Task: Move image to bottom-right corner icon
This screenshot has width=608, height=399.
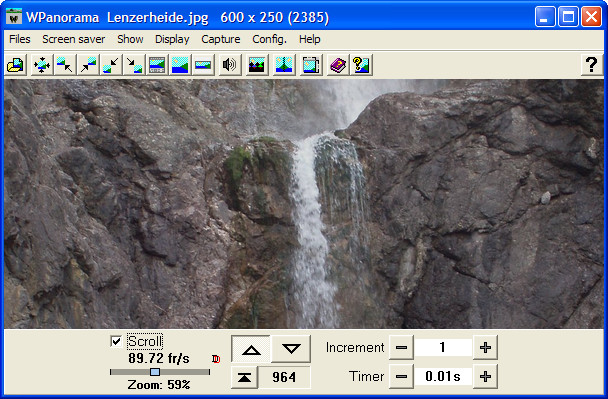Action: pyautogui.click(x=134, y=65)
